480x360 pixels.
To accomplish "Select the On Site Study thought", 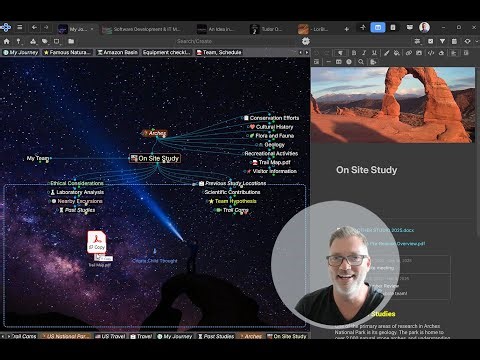I will [x=155, y=158].
